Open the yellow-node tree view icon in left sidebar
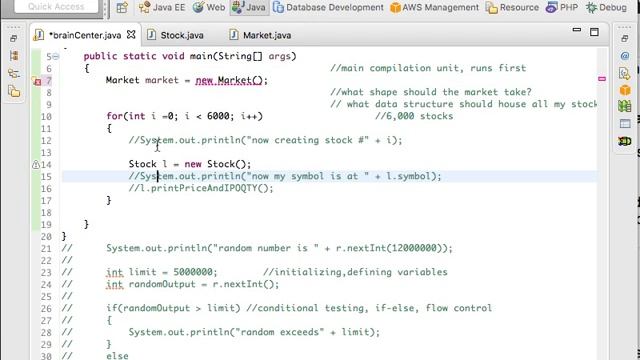Viewport: 640px width, 360px height. coord(14,74)
